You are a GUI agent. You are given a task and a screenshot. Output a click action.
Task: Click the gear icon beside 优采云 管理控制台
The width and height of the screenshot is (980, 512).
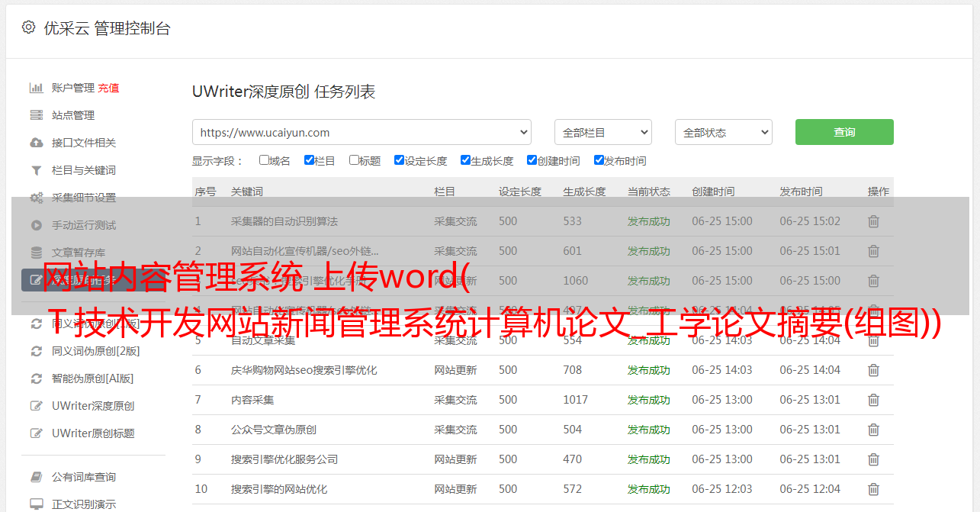(28, 27)
